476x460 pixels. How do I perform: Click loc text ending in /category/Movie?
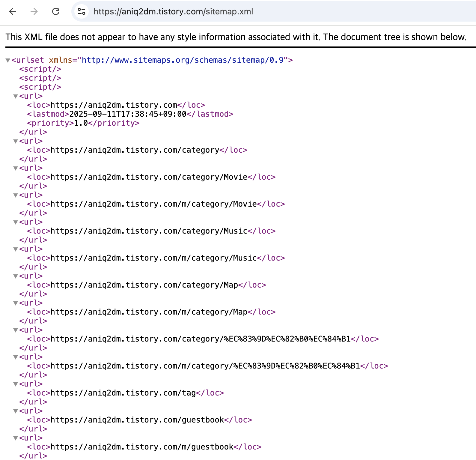tap(149, 177)
